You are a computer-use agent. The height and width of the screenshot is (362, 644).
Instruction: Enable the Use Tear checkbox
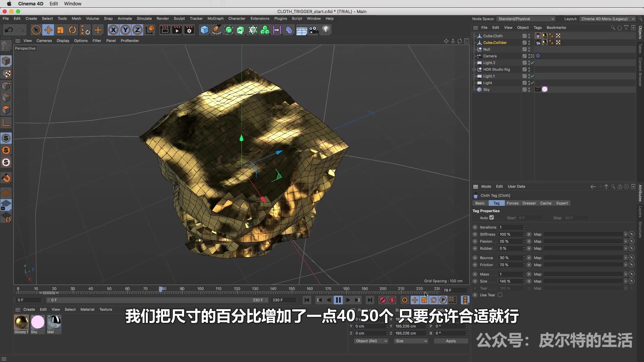tap(500, 295)
